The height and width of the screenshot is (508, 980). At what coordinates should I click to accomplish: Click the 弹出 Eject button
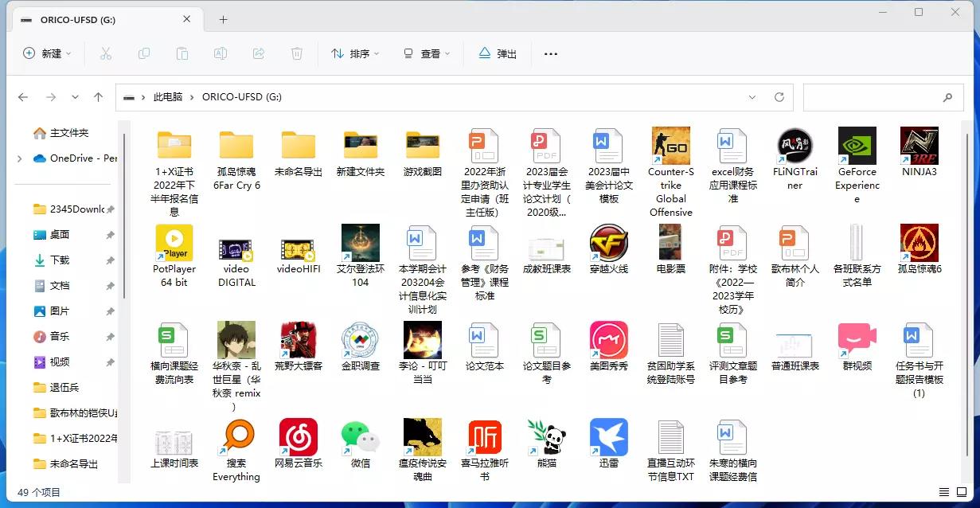pyautogui.click(x=497, y=53)
